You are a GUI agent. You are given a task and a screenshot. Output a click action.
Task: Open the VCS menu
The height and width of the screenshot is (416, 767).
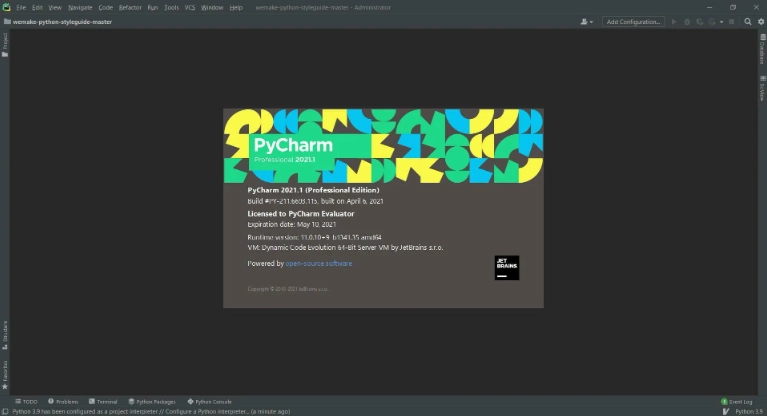(190, 7)
